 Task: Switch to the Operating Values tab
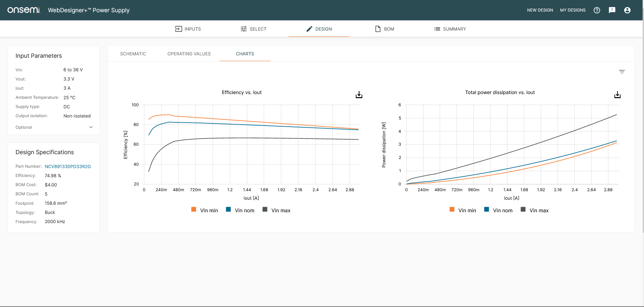tap(189, 54)
